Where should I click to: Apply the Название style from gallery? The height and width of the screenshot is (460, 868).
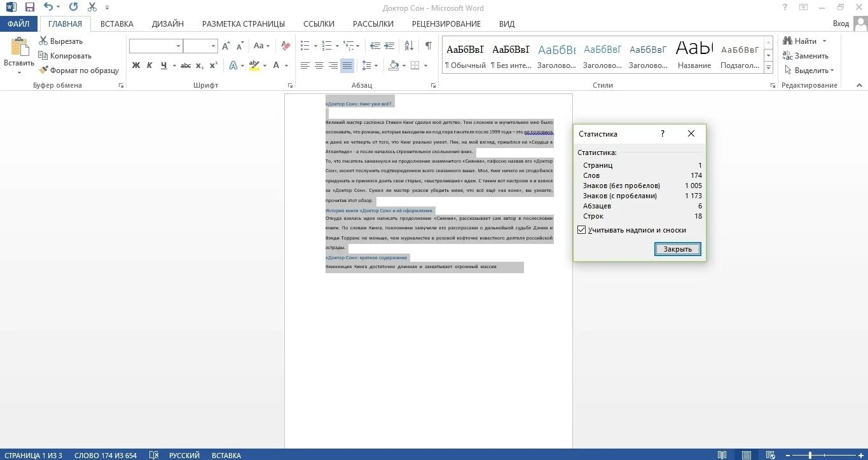694,55
